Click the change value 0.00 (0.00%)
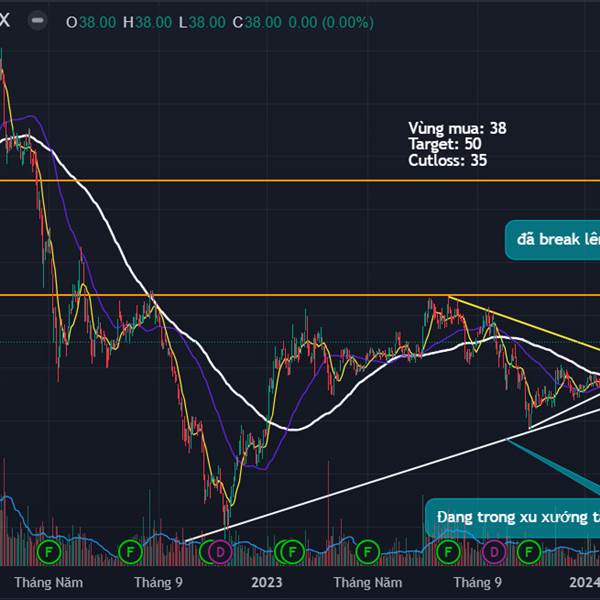This screenshot has height=600, width=600. coord(331,23)
